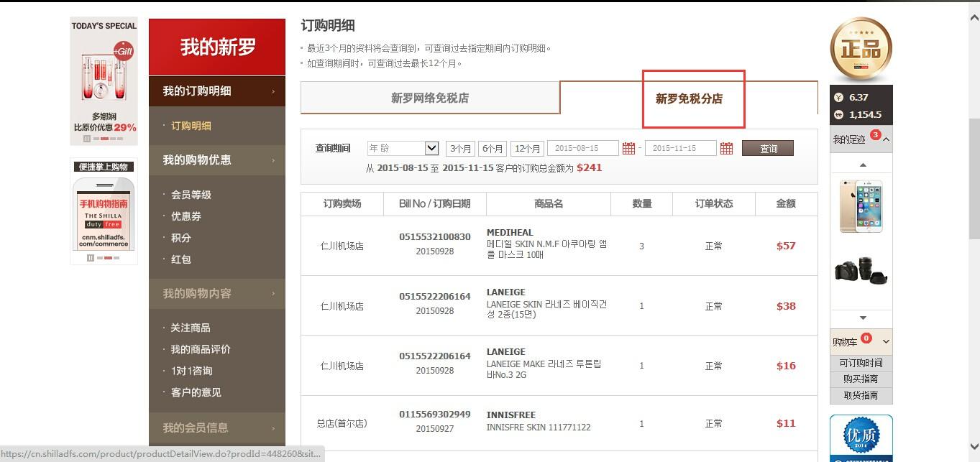Viewport: 980px width, 462px height.
Task: Switch to the 新罗网络免税店 tab
Action: (429, 98)
